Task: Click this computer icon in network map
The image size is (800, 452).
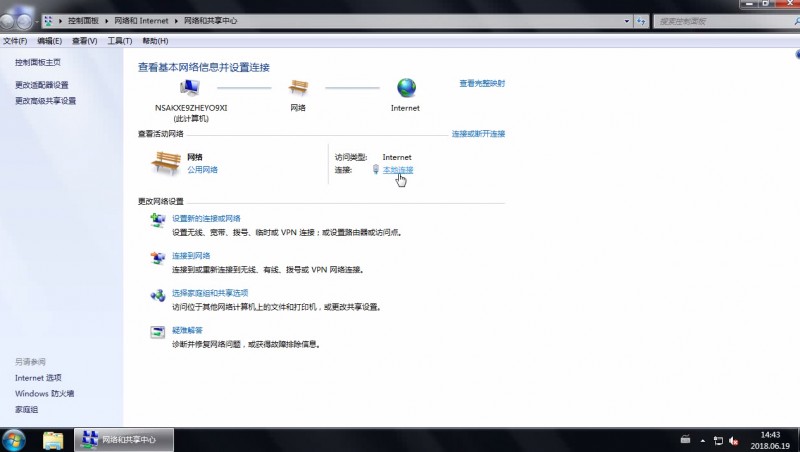Action: (190, 88)
